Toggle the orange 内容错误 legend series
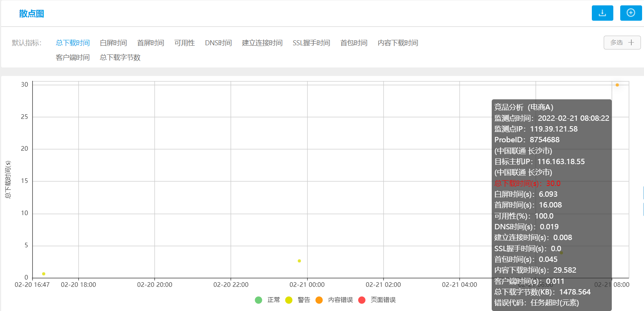This screenshot has height=311, width=644. click(x=334, y=300)
